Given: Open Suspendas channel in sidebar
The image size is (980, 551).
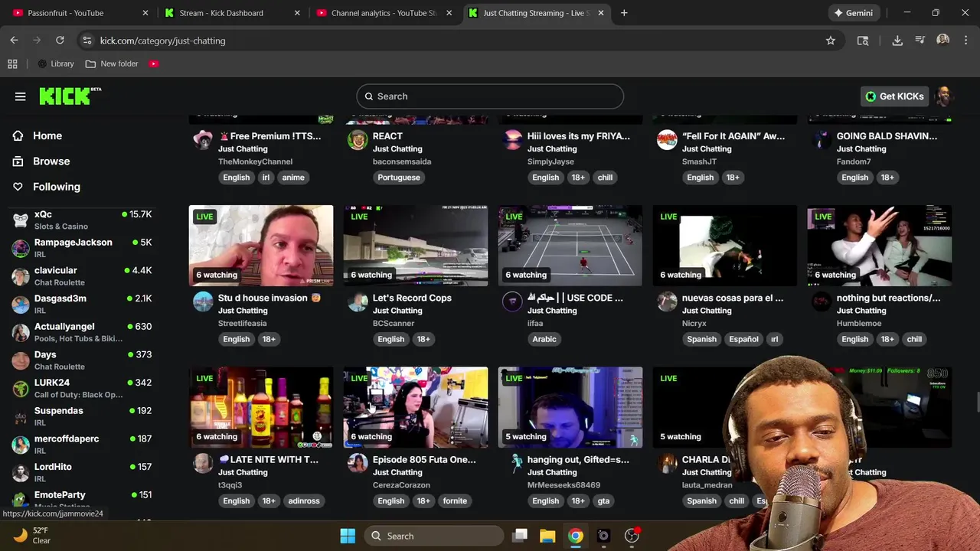Looking at the screenshot, I should pyautogui.click(x=83, y=416).
